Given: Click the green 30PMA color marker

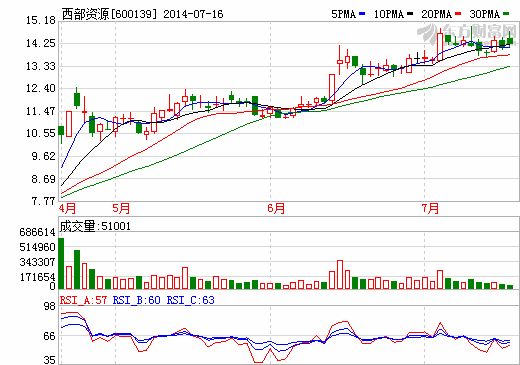Looking at the screenshot, I should point(506,14).
